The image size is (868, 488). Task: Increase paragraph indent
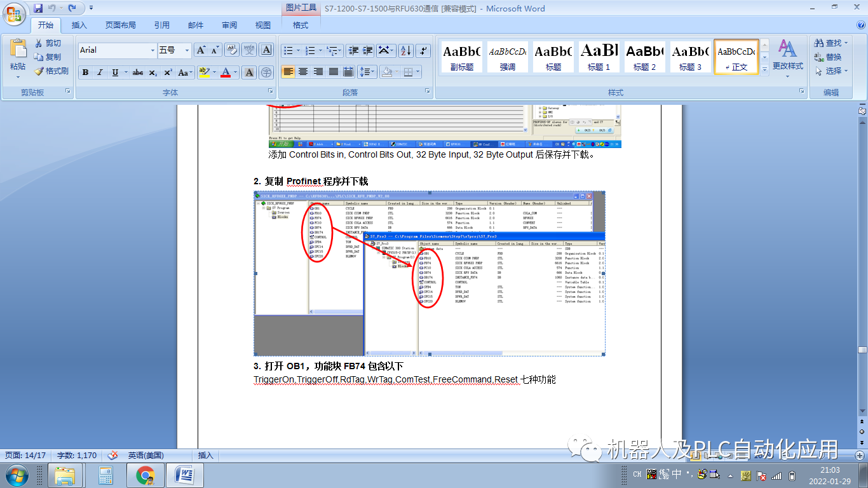(367, 50)
